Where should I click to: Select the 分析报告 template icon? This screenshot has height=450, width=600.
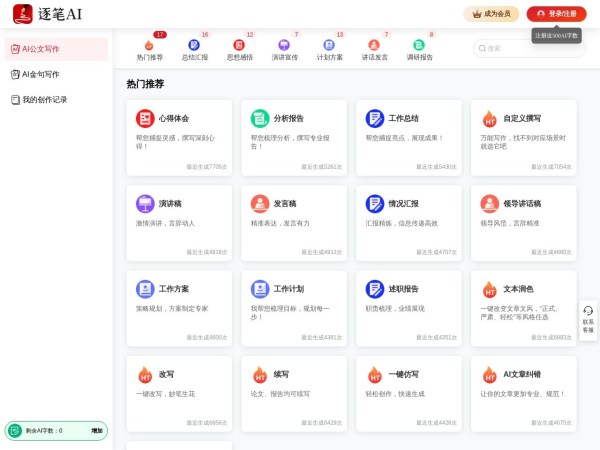pyautogui.click(x=260, y=118)
